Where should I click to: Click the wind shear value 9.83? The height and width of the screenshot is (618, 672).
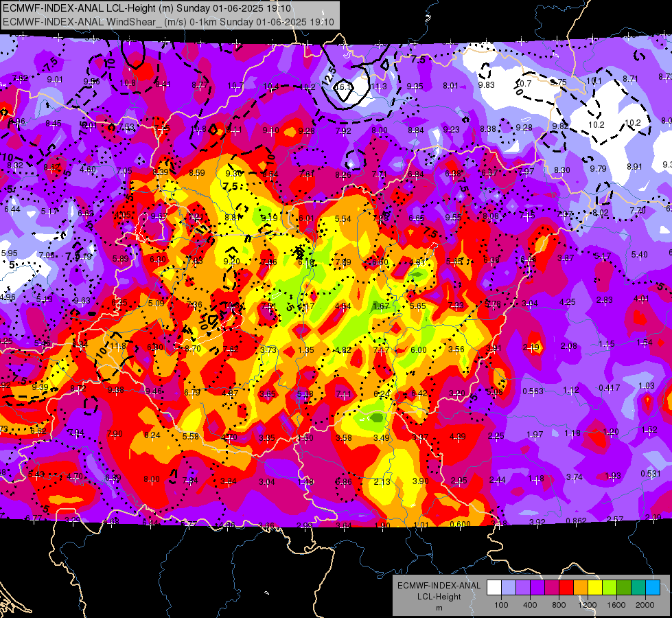tap(487, 85)
